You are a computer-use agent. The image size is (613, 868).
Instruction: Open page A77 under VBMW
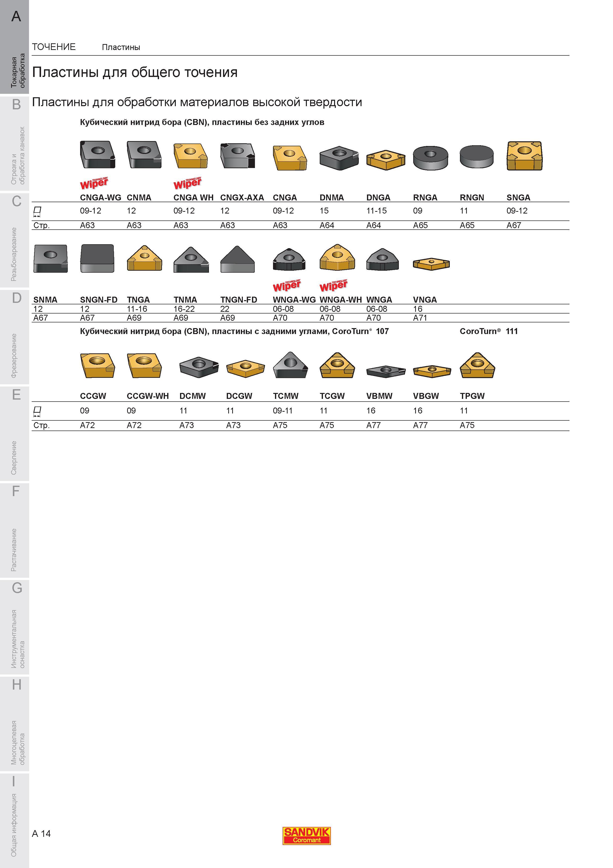pyautogui.click(x=374, y=425)
